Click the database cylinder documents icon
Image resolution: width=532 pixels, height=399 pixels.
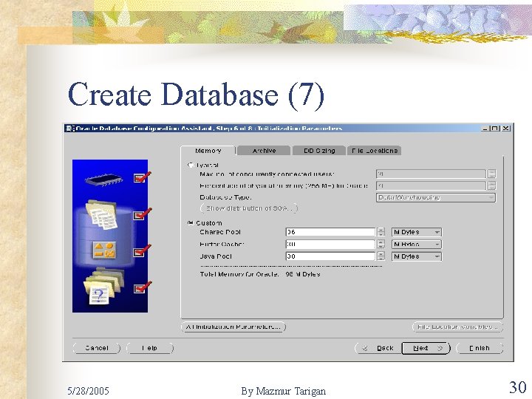[102, 214]
